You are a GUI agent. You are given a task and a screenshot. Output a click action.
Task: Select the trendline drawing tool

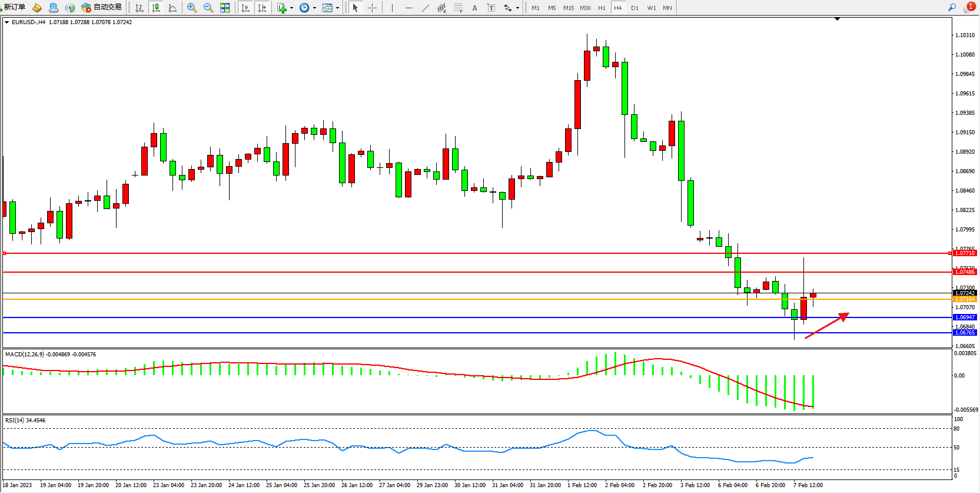(x=426, y=8)
